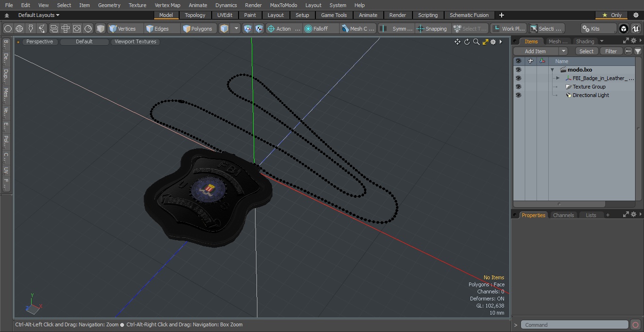This screenshot has width=644, height=332.
Task: Open the viewport settings gear icon
Action: coord(493,42)
